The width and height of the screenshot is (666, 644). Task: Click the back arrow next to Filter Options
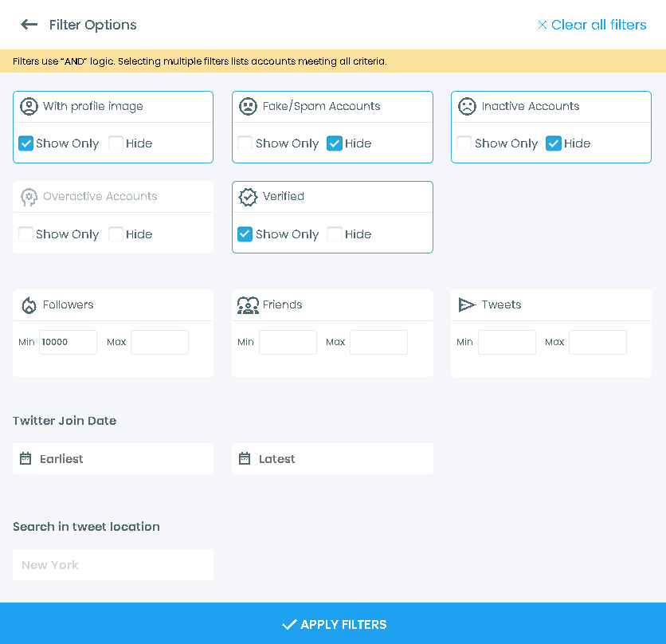pos(29,25)
